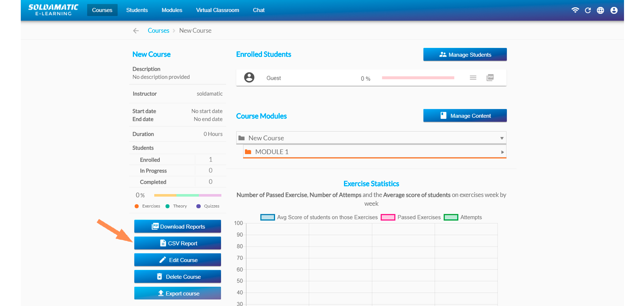Click the Guest student avatar icon
Viewport: 644px width, 306px height.
249,78
